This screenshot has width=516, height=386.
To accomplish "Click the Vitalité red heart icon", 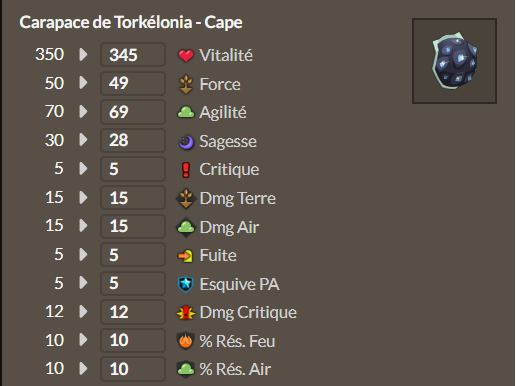I will click(186, 55).
